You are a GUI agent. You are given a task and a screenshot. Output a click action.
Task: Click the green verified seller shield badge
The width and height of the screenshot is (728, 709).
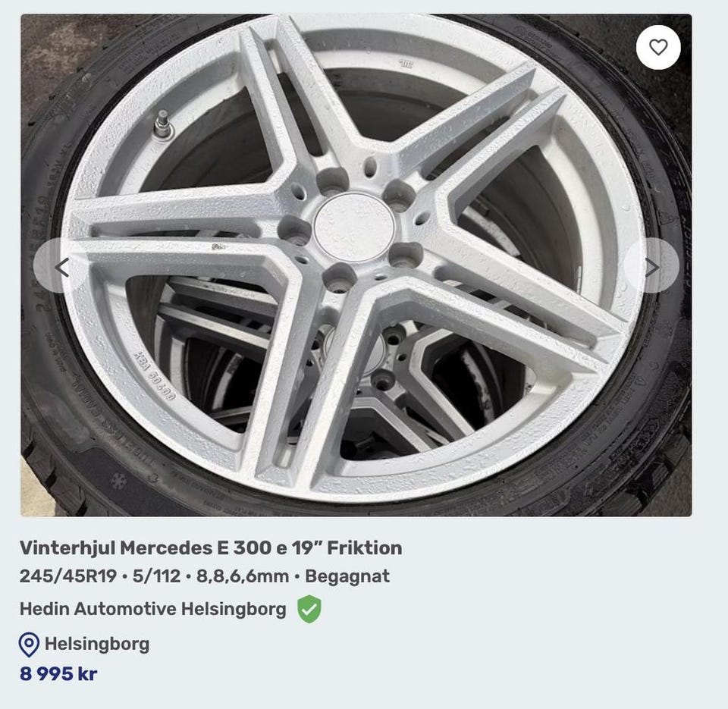click(x=309, y=609)
